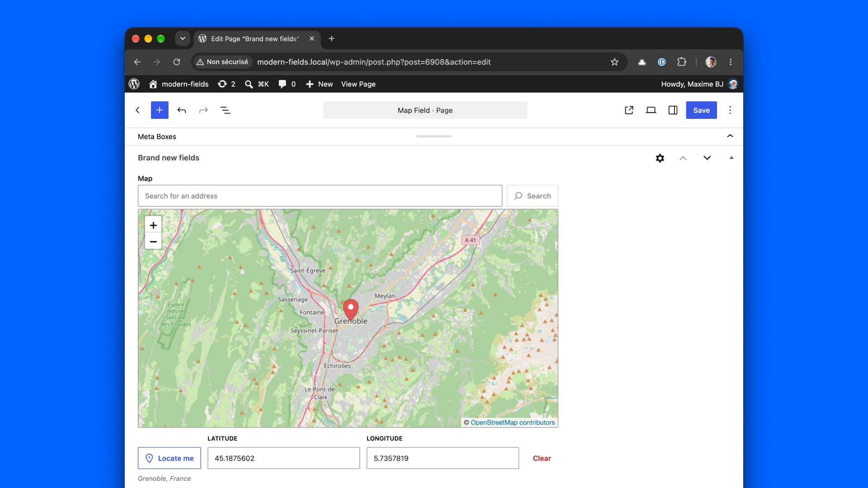Image resolution: width=868 pixels, height=488 pixels.
Task: Reload the browser page
Action: 177,62
